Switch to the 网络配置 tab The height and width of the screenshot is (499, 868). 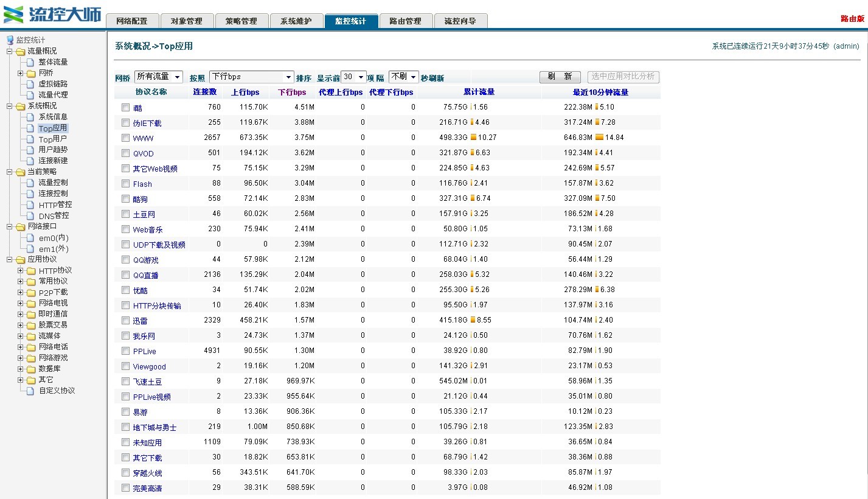pos(132,21)
